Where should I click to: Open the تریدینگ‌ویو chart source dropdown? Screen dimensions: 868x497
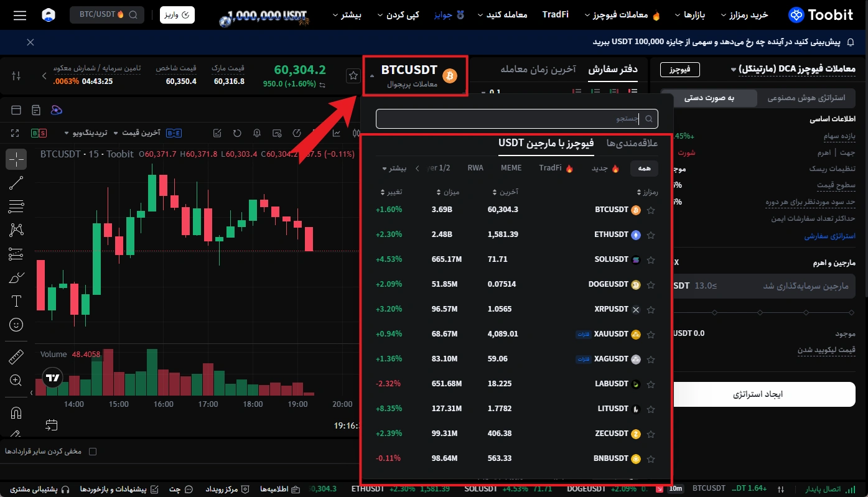(x=86, y=132)
